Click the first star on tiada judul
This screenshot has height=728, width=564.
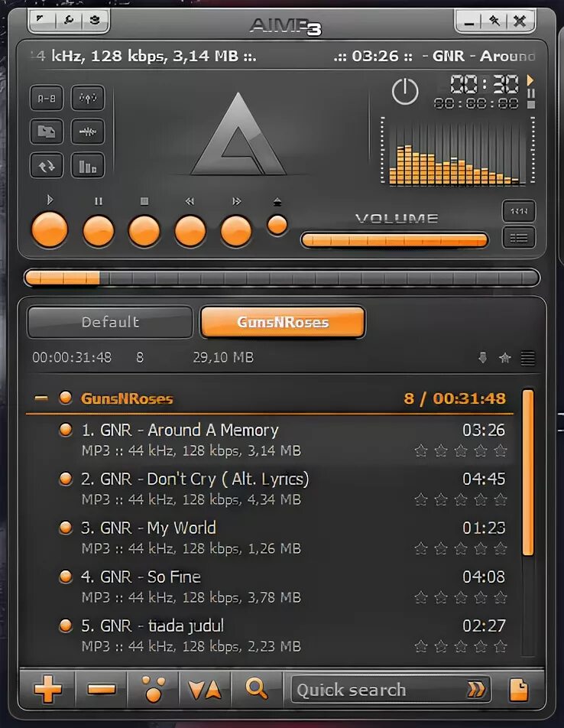420,646
